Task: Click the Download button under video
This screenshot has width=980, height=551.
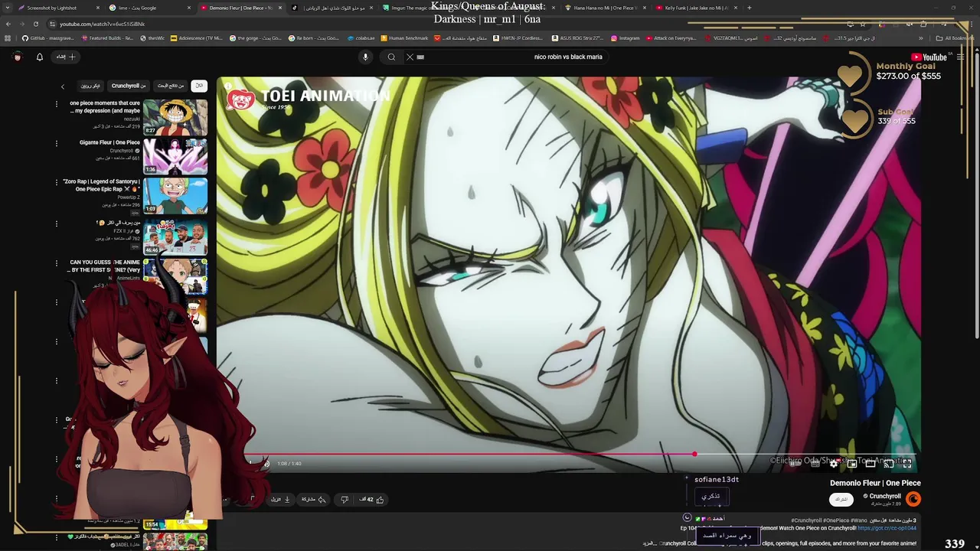Action: (x=280, y=500)
